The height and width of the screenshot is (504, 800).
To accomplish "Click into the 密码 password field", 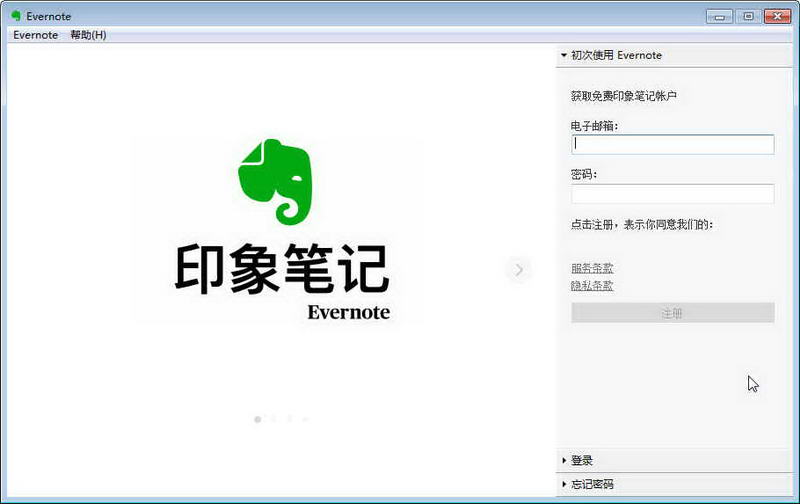I will click(x=672, y=194).
